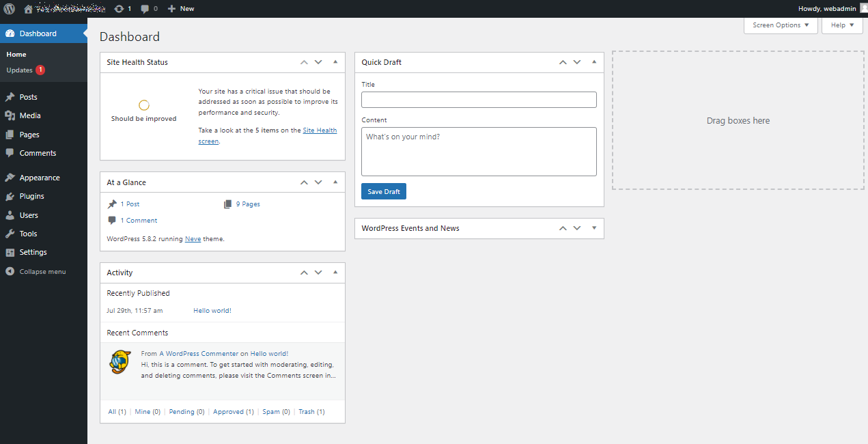Go to Media library in sidebar
Viewport: 868px width, 444px height.
[29, 115]
